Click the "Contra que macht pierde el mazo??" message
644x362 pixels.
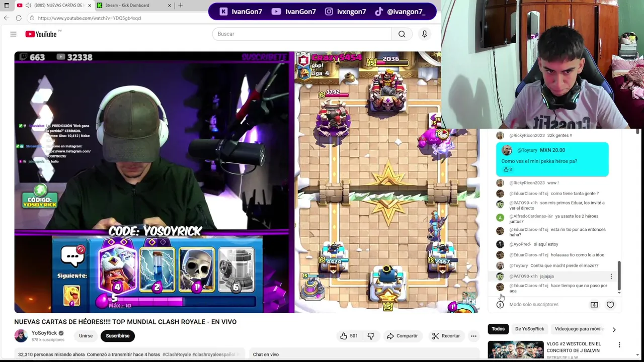(565, 265)
